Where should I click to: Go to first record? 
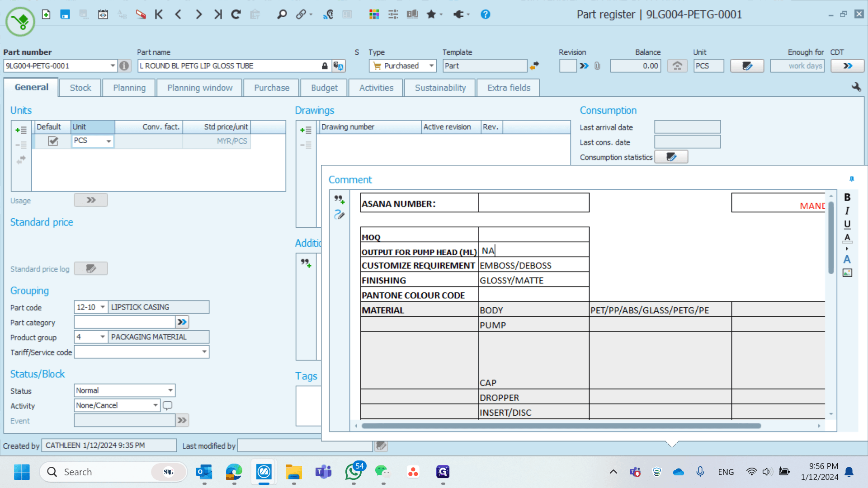pyautogui.click(x=159, y=14)
